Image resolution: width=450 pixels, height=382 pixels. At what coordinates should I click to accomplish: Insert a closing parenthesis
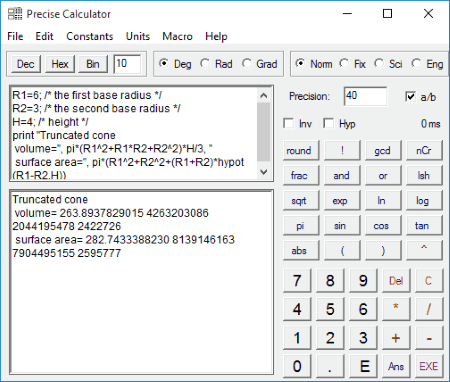383,251
